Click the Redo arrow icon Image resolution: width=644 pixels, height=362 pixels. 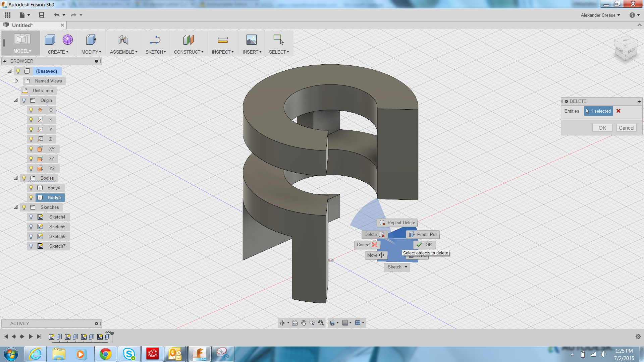(x=74, y=15)
